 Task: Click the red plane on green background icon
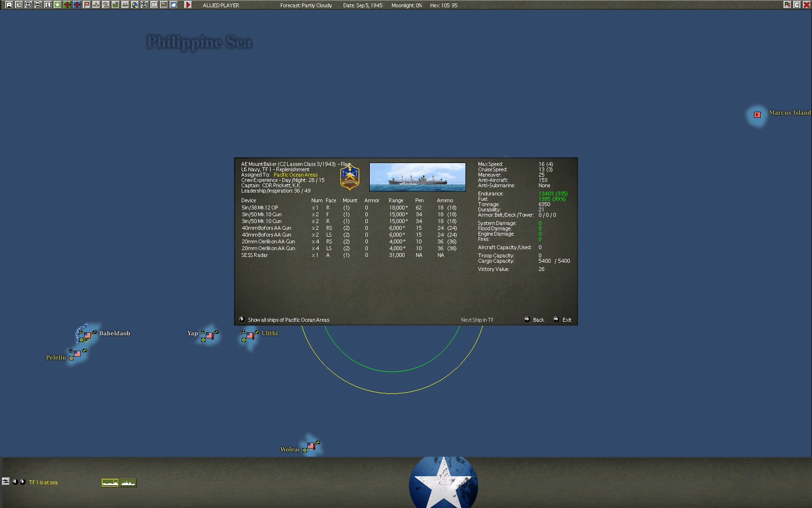(x=67, y=5)
